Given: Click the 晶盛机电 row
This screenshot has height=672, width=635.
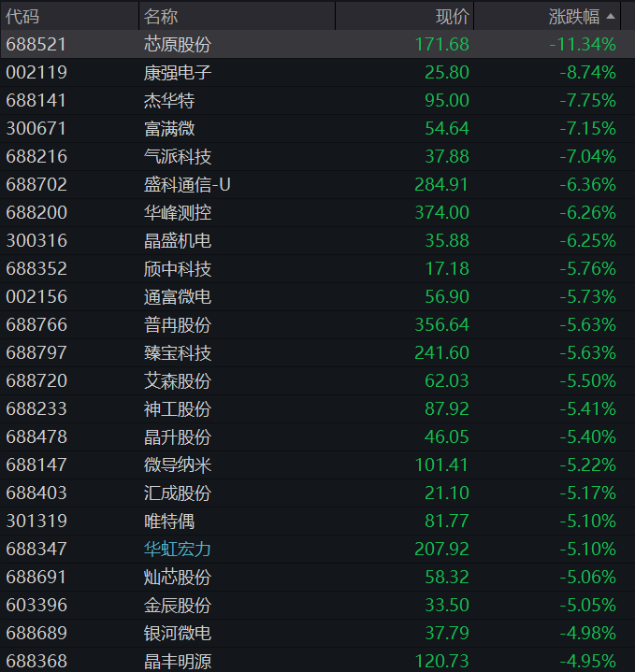Looking at the screenshot, I should pyautogui.click(x=317, y=240).
